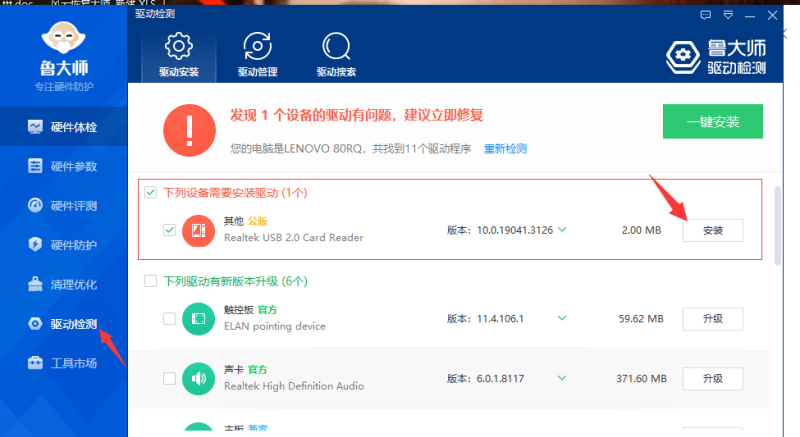Toggle the Realtek USB 2.0 Card Reader checkbox

point(169,230)
